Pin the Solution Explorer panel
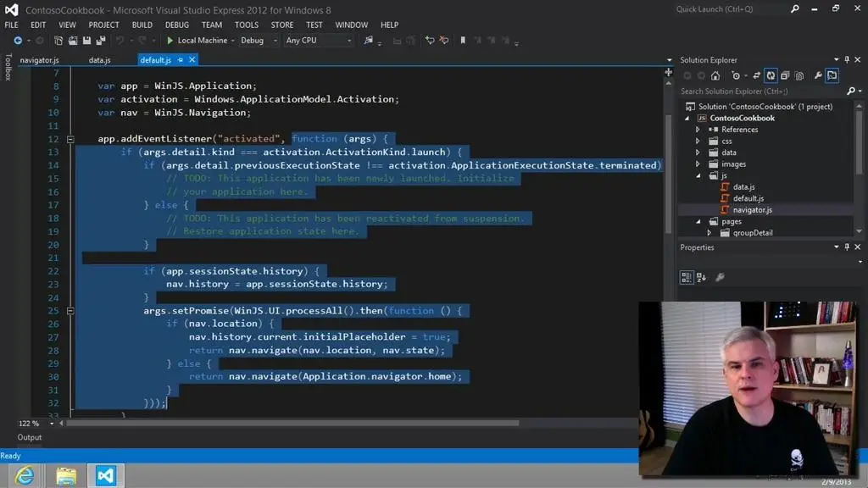Screen dimensions: 868x488 847,60
